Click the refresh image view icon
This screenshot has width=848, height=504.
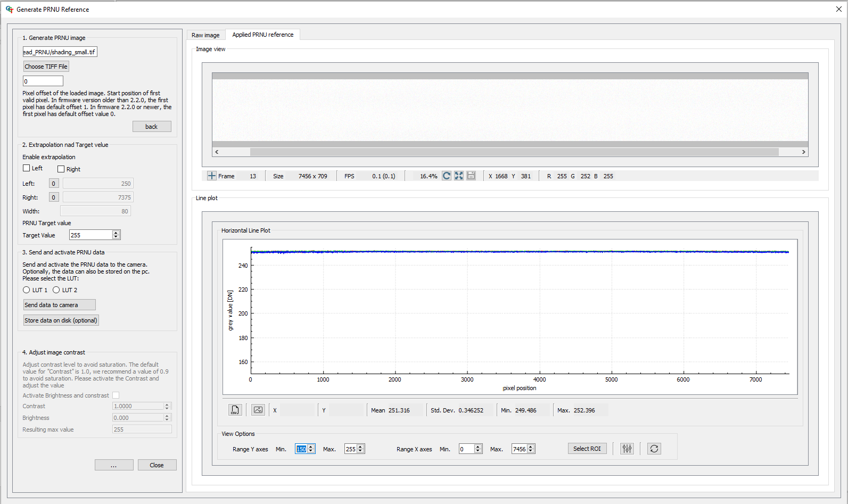point(447,176)
